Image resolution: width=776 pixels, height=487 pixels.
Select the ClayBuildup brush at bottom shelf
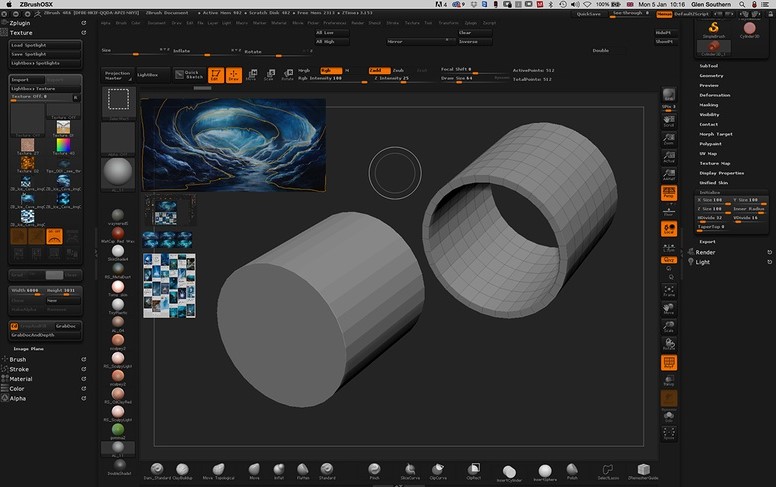(183, 469)
